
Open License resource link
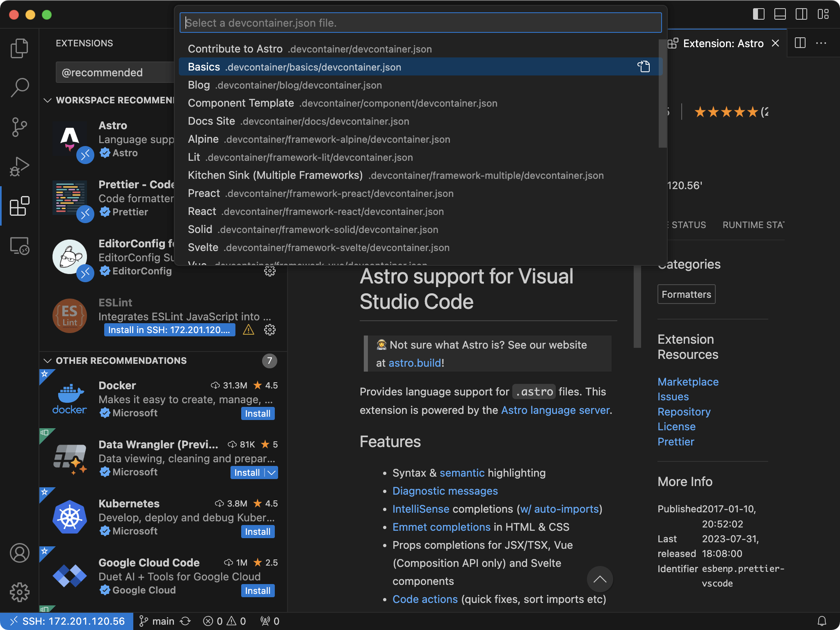click(676, 427)
